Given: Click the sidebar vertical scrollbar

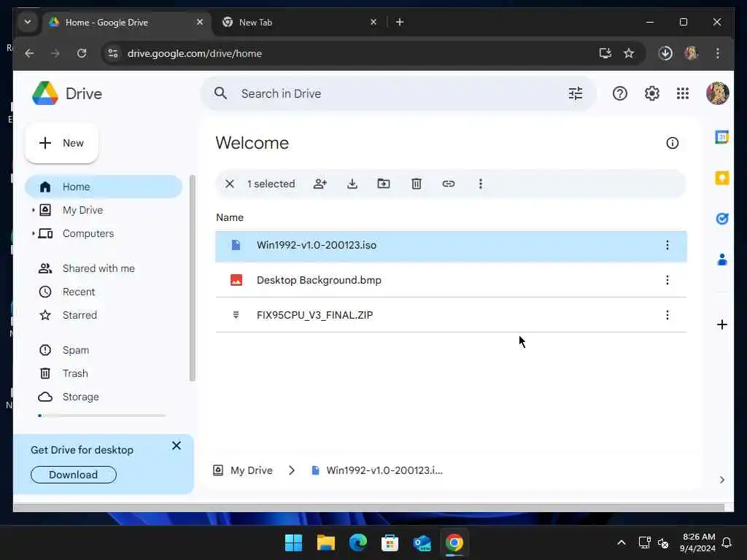Looking at the screenshot, I should (193, 278).
